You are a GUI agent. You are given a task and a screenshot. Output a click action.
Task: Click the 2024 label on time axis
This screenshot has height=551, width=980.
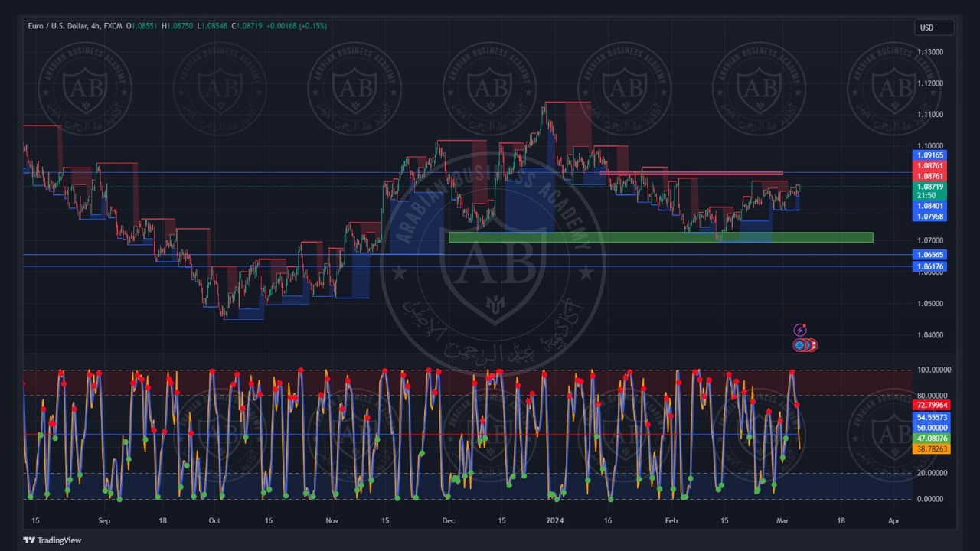[x=555, y=520]
